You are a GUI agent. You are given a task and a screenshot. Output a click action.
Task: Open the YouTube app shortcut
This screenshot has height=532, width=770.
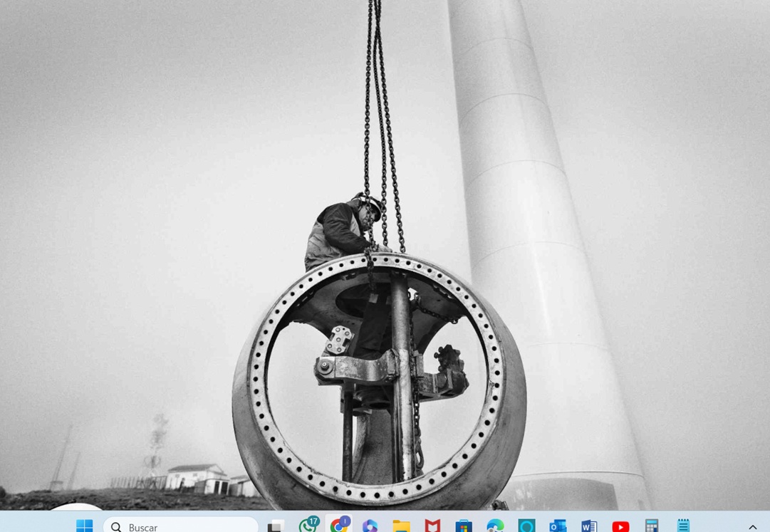[x=620, y=526]
